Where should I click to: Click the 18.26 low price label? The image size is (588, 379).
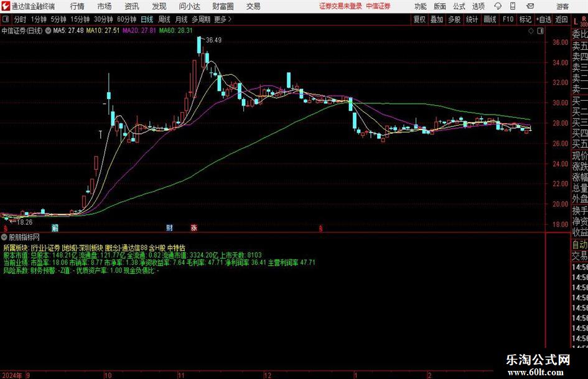pyautogui.click(x=24, y=222)
